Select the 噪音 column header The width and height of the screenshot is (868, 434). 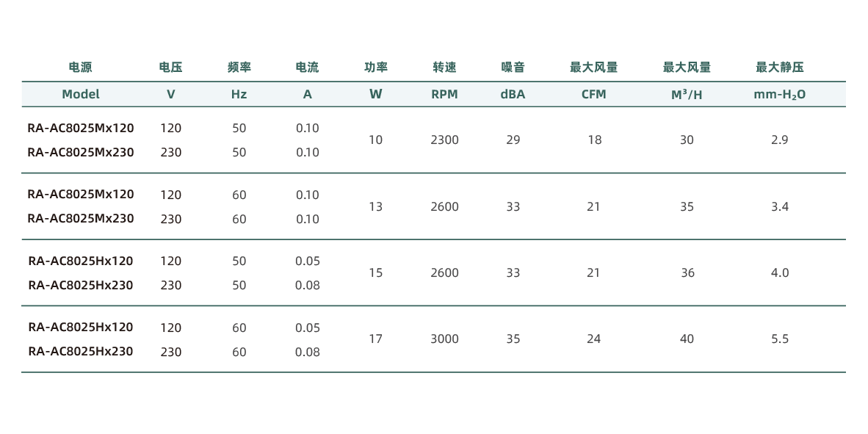(513, 68)
